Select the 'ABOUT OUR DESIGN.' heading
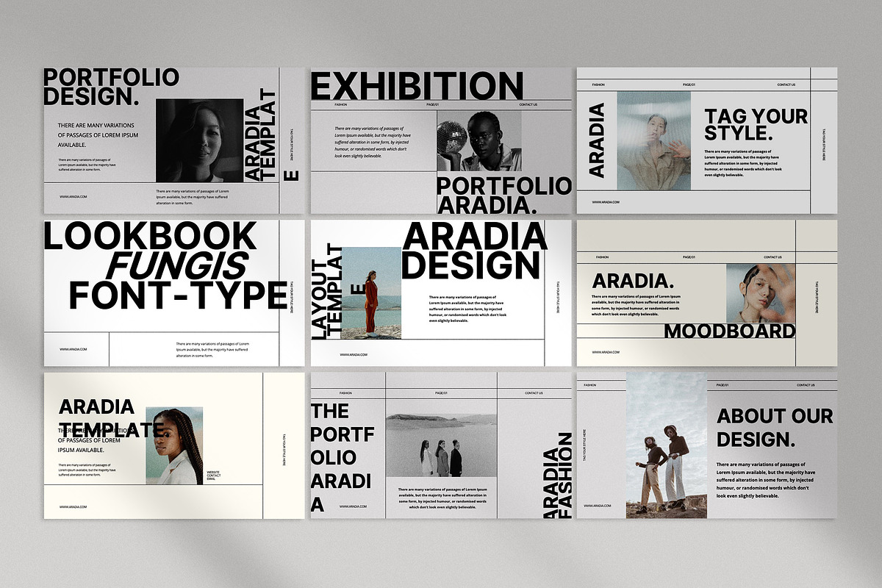Image resolution: width=882 pixels, height=588 pixels. (x=775, y=428)
